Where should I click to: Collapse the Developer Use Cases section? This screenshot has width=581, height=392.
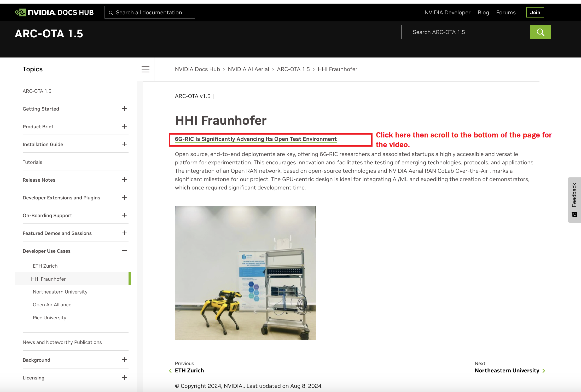(124, 251)
